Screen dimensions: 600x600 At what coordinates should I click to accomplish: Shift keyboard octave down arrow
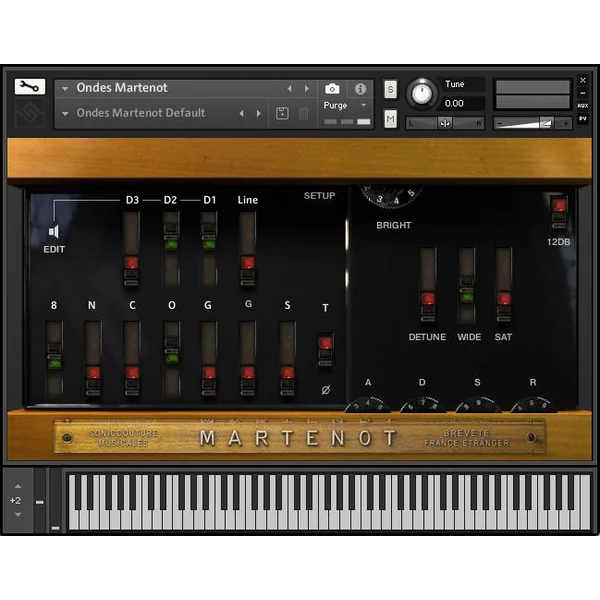click(18, 515)
